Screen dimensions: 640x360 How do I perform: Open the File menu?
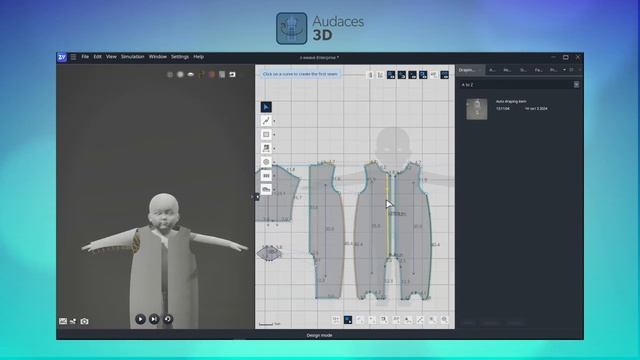coord(85,57)
